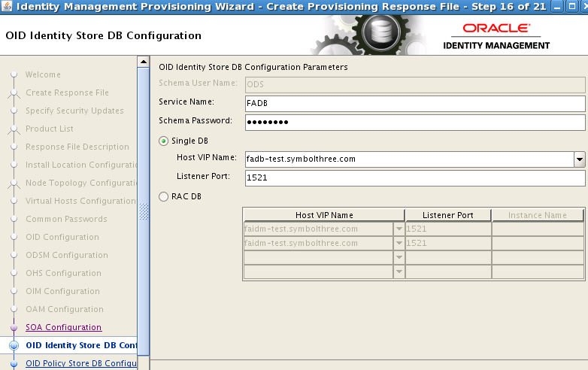The image size is (588, 370).
Task: Click the SOA Configuration step bullet icon
Action: pos(14,328)
